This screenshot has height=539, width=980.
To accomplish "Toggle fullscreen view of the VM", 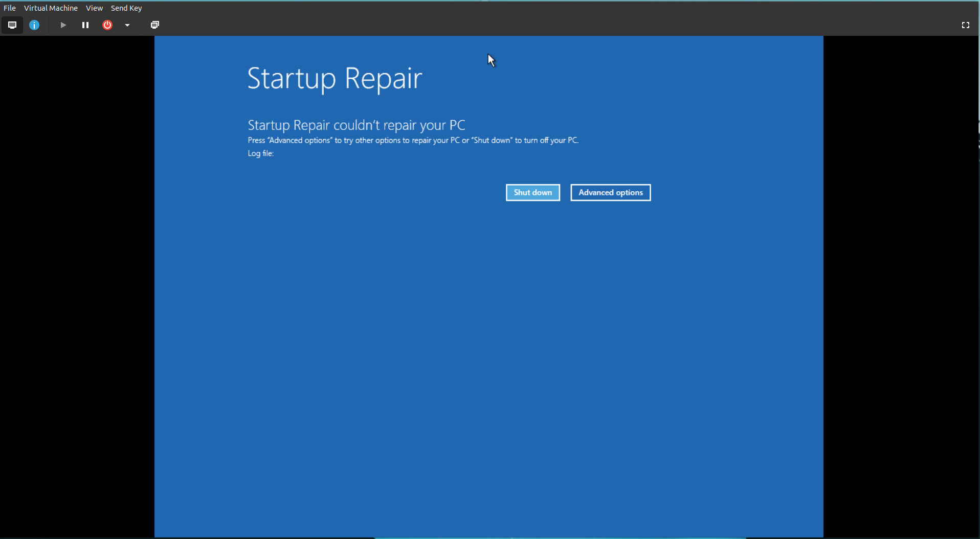I will [x=966, y=25].
